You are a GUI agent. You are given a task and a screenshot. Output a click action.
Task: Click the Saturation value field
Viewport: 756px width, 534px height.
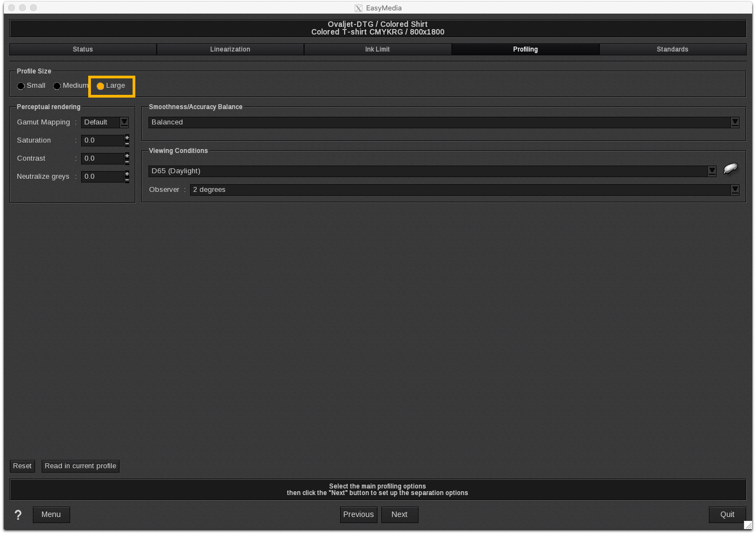coord(102,140)
